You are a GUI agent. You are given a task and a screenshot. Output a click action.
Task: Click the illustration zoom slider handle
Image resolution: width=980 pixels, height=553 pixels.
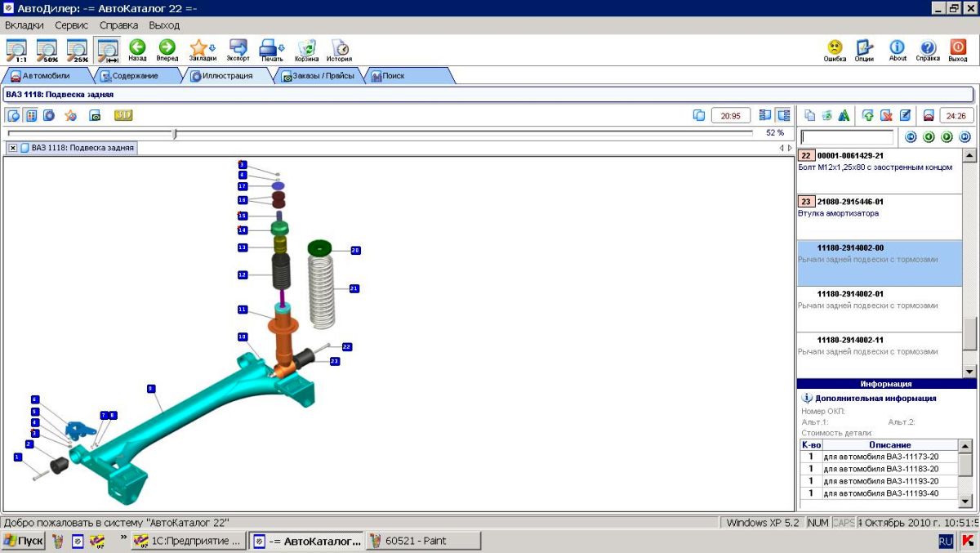coord(175,133)
